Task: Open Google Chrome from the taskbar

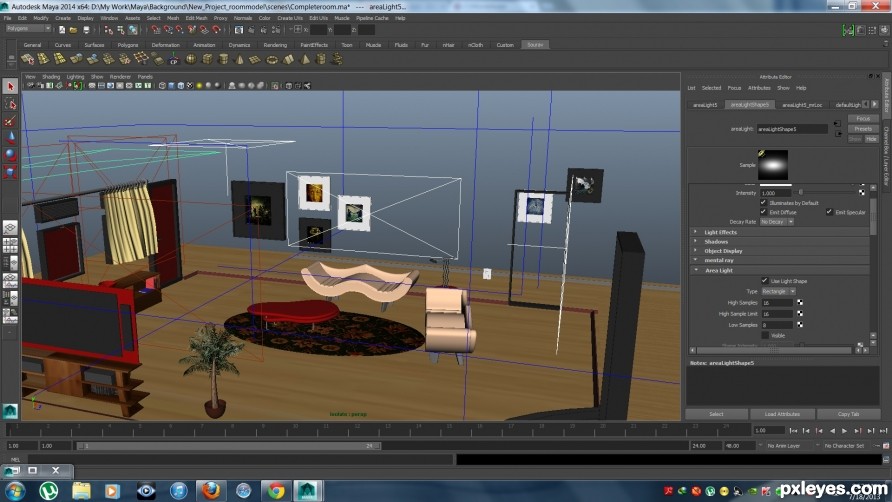Action: pyautogui.click(x=276, y=491)
